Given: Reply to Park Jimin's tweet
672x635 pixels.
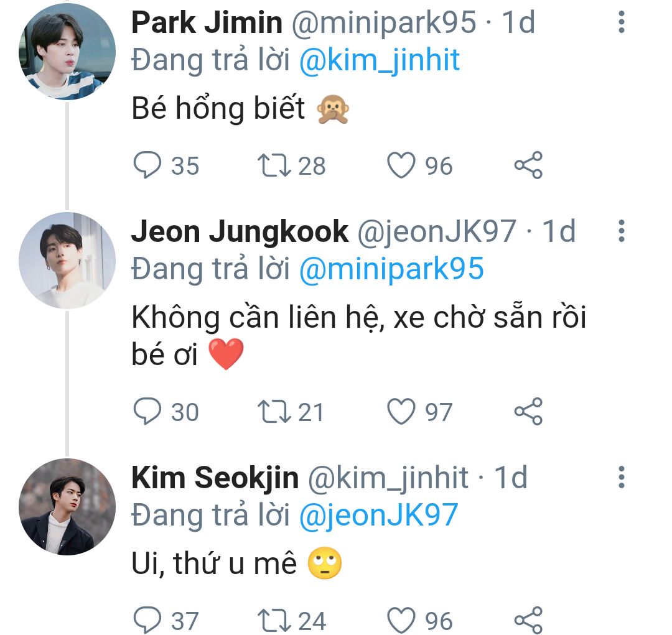Looking at the screenshot, I should (149, 165).
